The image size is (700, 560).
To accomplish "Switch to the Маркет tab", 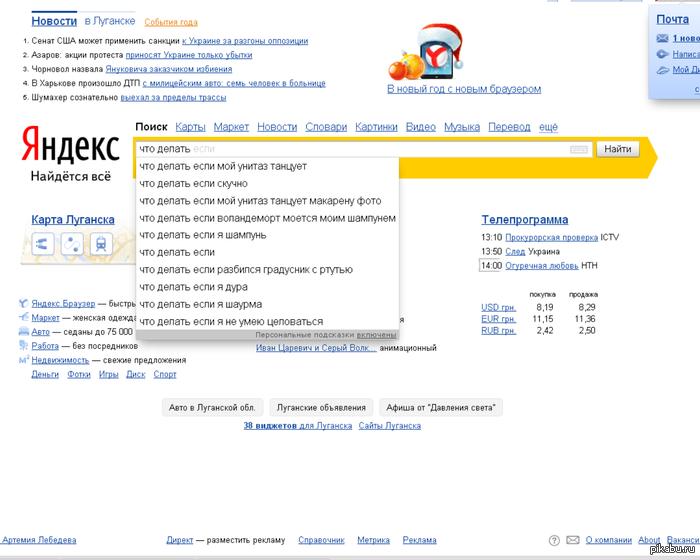I will coord(231,127).
